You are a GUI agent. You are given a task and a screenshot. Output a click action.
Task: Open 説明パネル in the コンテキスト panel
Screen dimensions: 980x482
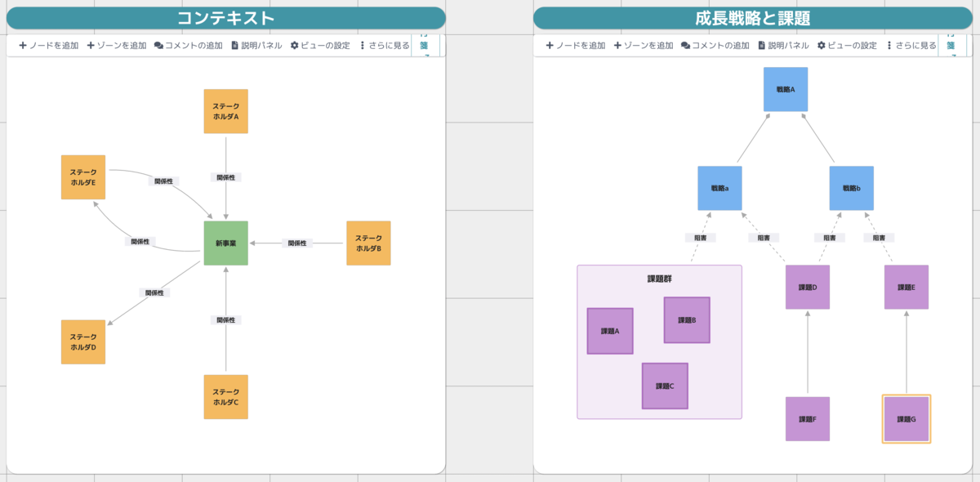256,46
